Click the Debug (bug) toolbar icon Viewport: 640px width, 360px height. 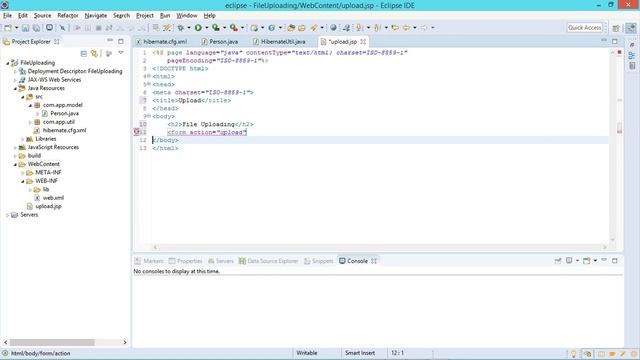[180, 28]
